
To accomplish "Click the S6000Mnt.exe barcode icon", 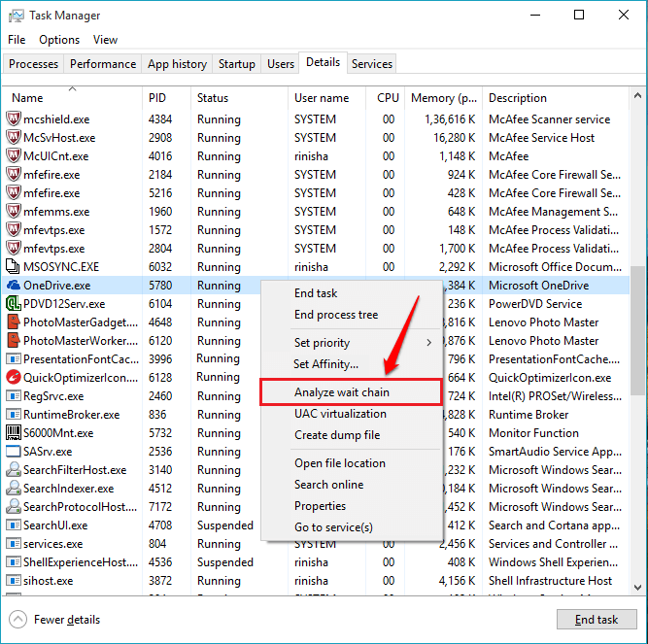I will (14, 432).
